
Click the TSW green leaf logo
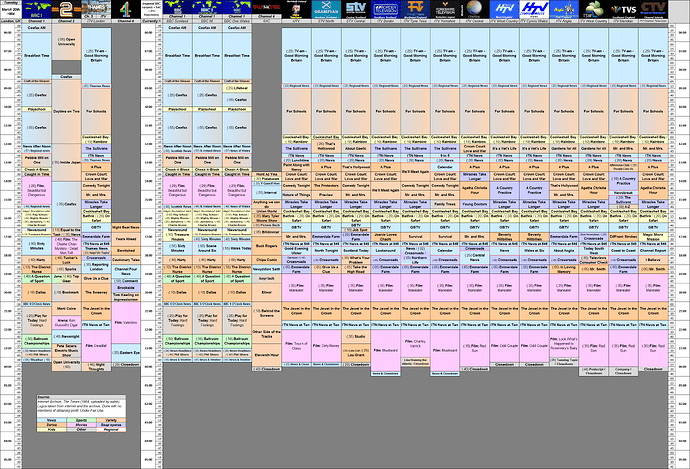pyautogui.click(x=594, y=9)
